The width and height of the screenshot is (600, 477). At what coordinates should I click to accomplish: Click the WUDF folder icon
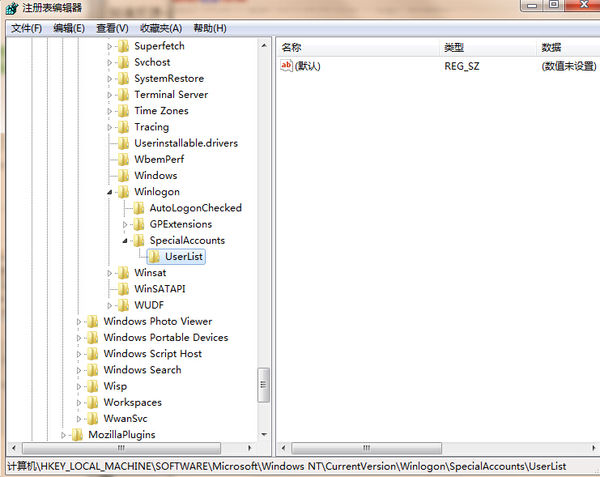click(x=123, y=305)
